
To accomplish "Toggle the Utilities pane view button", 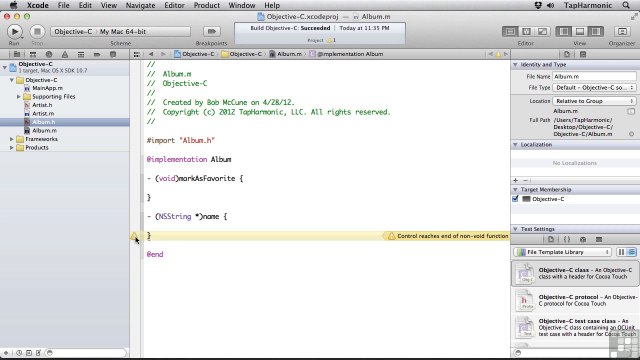I will click(x=596, y=31).
